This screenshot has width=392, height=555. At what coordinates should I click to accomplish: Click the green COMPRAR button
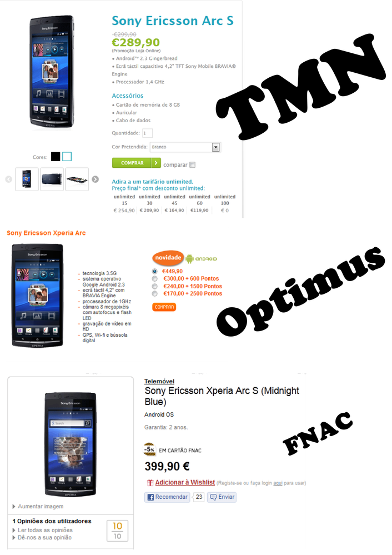click(x=137, y=163)
